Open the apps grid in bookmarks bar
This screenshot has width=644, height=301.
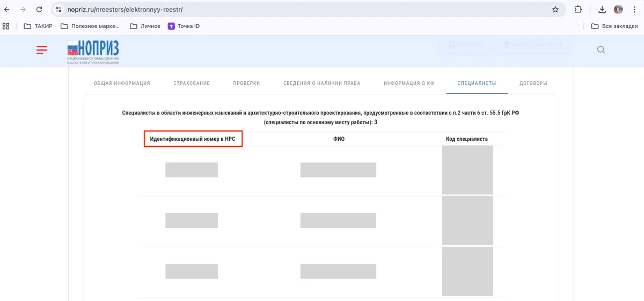tap(6, 26)
